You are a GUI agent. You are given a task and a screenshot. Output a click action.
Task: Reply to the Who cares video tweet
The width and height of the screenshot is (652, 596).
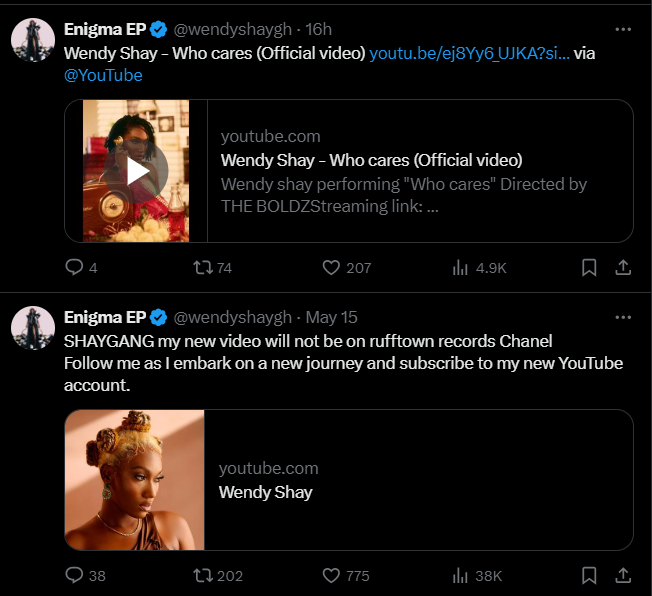pos(74,267)
